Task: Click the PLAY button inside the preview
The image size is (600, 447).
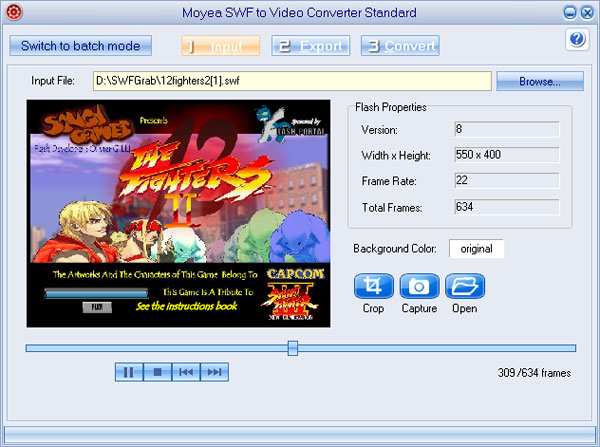Action: pos(97,307)
